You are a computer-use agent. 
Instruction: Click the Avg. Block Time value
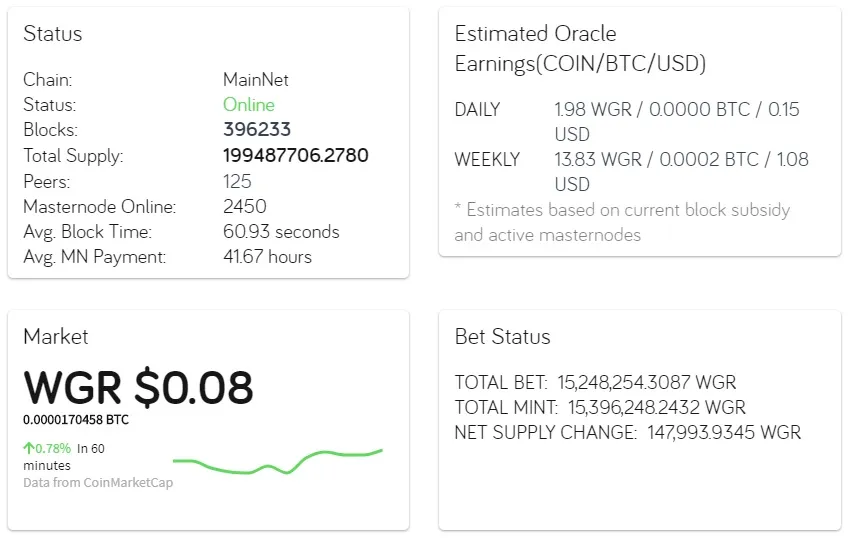pyautogui.click(x=280, y=232)
